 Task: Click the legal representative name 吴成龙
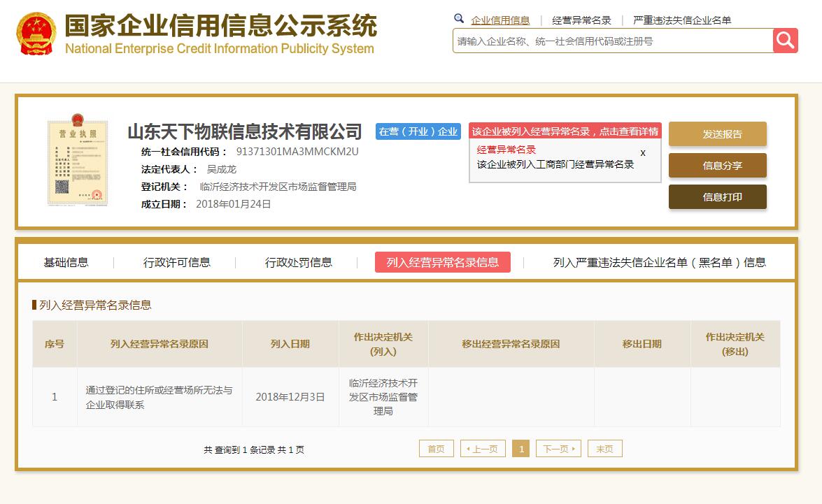[222, 169]
